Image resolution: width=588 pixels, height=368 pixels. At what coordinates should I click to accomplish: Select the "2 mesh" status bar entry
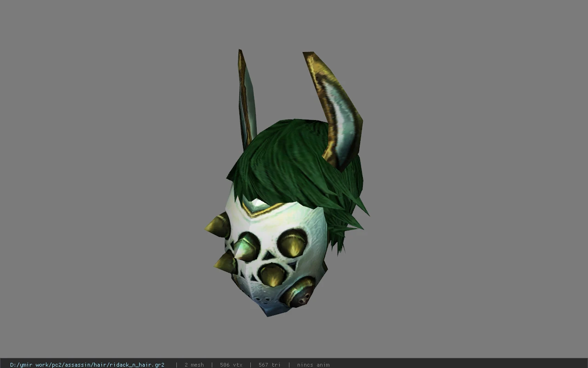point(194,365)
